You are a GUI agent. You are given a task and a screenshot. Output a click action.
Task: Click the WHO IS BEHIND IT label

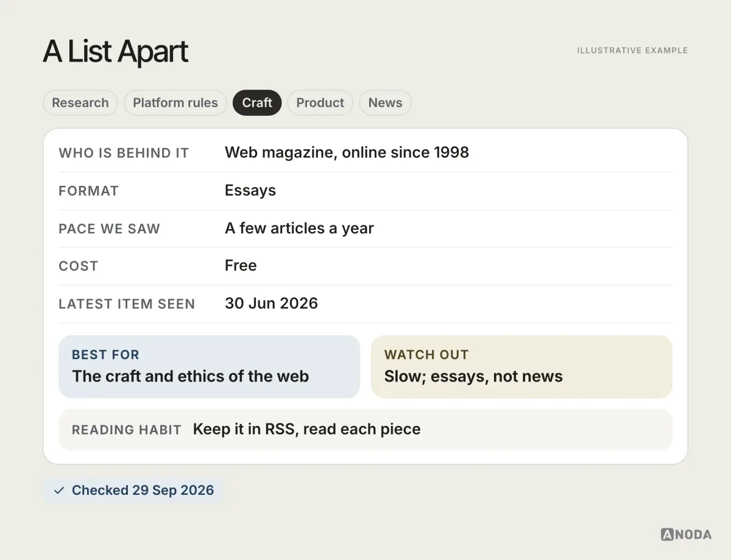tap(124, 153)
